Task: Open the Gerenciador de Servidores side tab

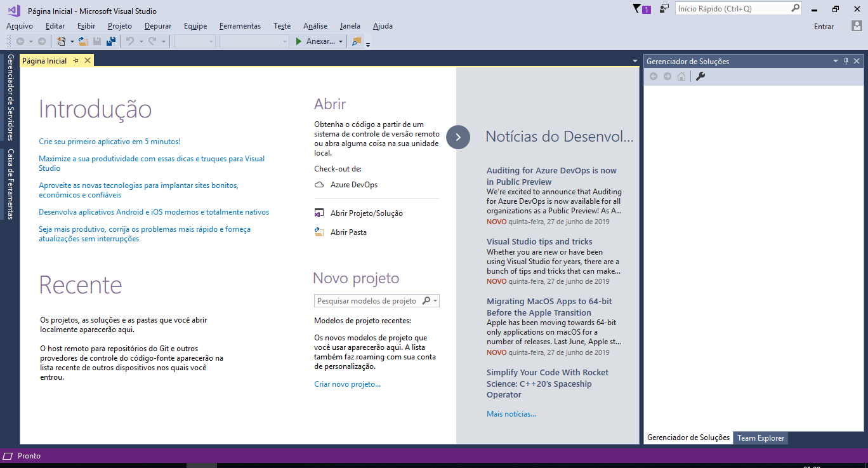Action: (x=10, y=97)
